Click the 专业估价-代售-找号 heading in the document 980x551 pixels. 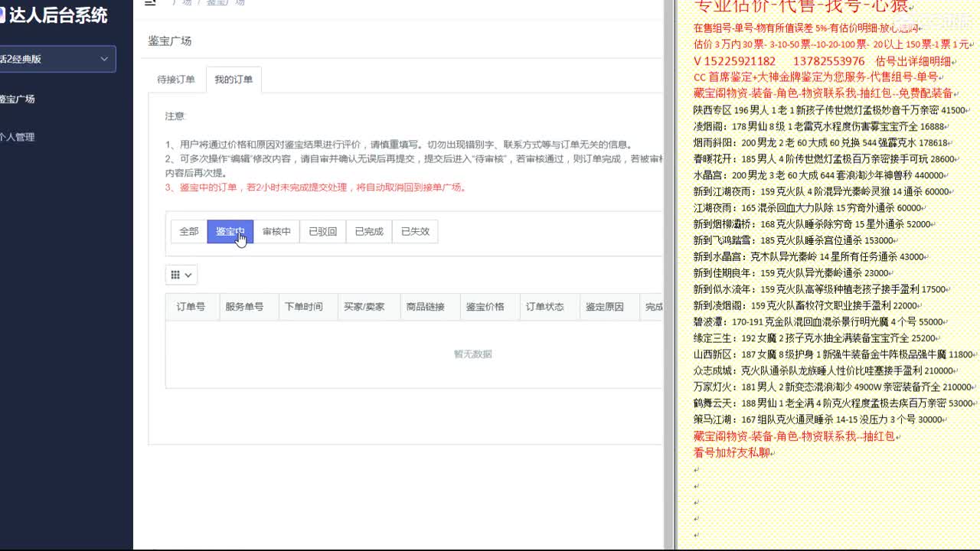tap(802, 6)
